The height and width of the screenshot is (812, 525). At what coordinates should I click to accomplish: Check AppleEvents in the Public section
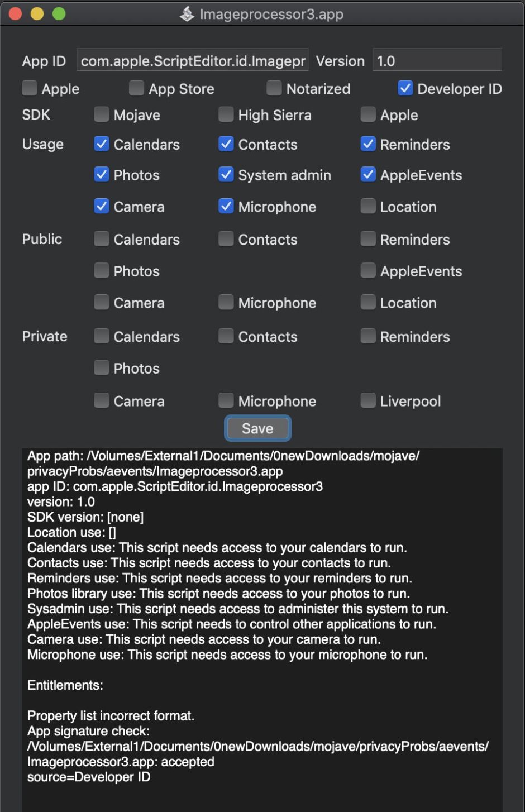pyautogui.click(x=368, y=271)
